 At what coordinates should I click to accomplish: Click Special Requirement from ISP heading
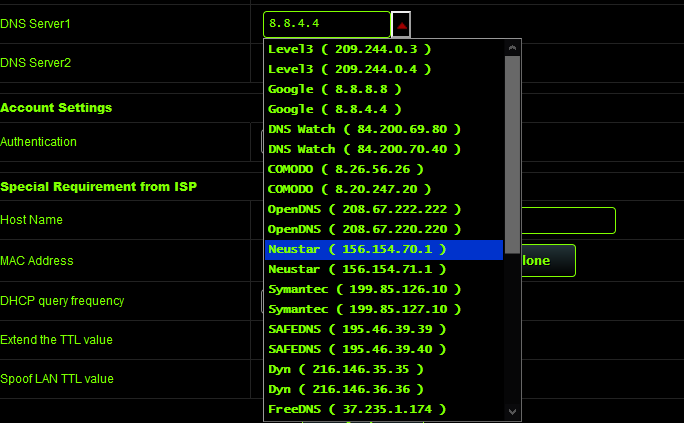[x=99, y=187]
